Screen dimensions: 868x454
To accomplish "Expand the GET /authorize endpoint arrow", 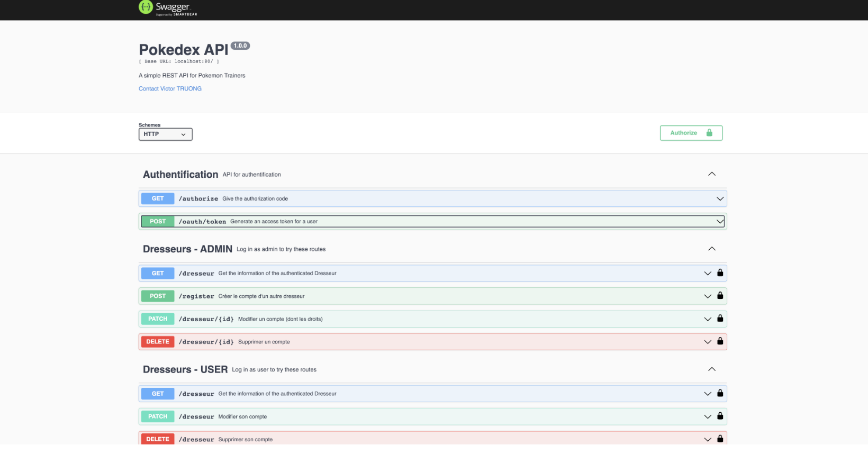I will pos(720,199).
